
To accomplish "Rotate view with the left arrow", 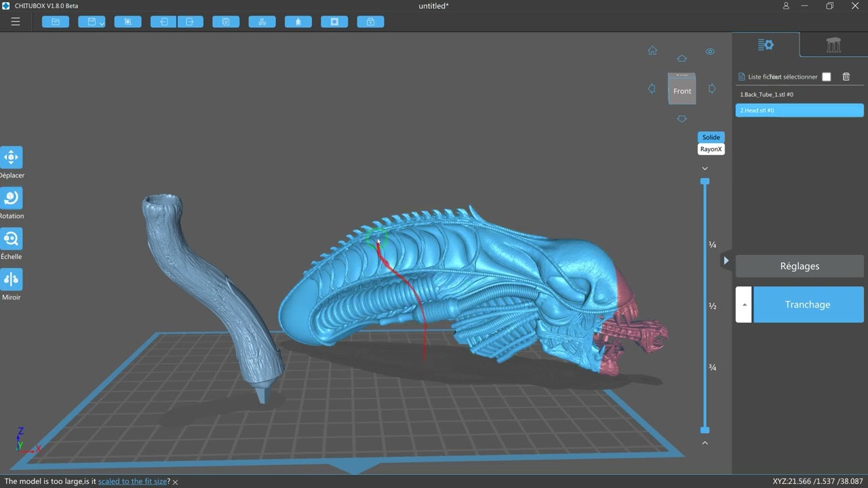I will point(652,89).
